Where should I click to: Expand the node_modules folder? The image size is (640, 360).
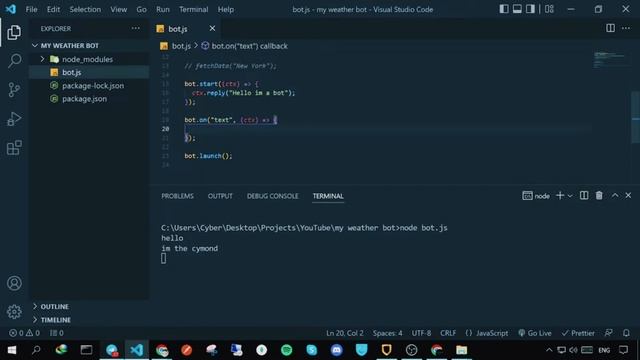89,59
